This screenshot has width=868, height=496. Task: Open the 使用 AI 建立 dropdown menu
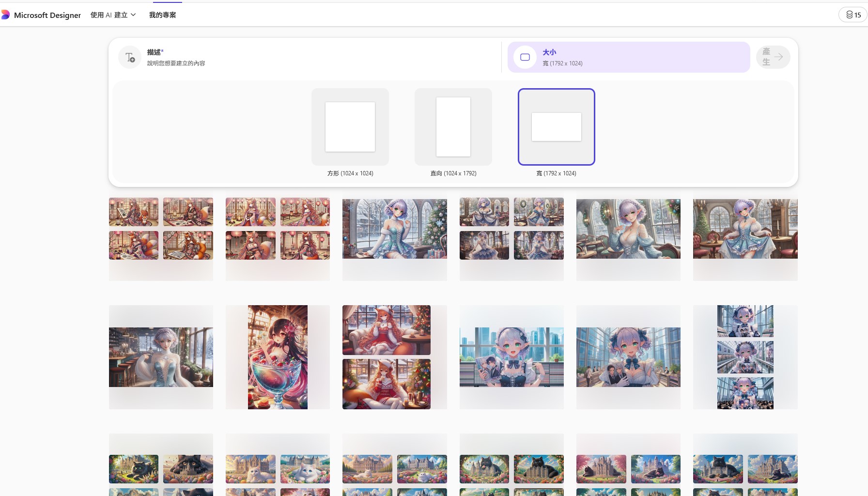click(113, 15)
